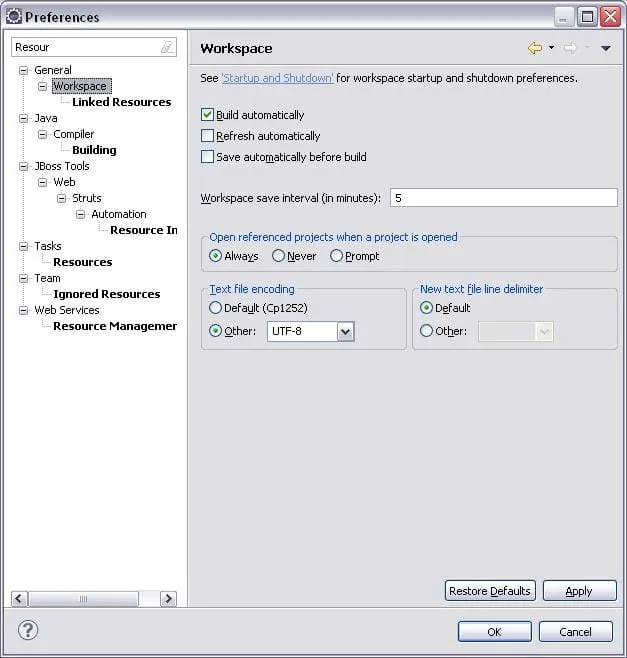Click the forward navigation arrow icon
627x658 pixels.
(x=570, y=48)
